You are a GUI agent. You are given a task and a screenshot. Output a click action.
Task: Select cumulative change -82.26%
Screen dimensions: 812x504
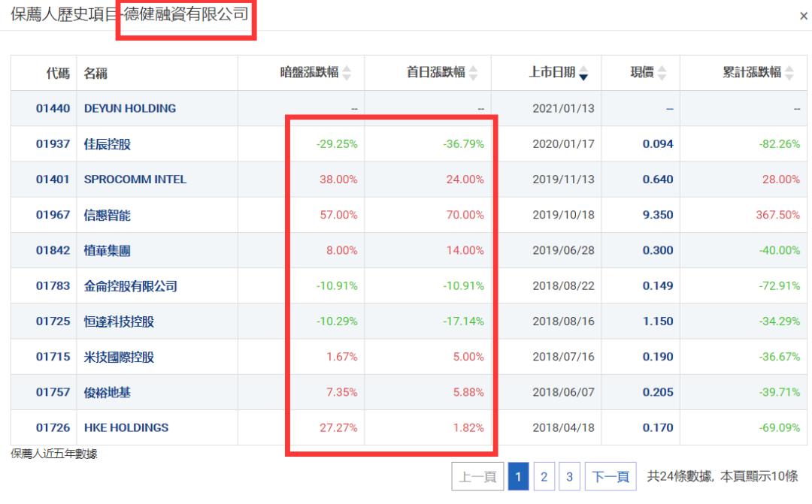click(x=780, y=144)
